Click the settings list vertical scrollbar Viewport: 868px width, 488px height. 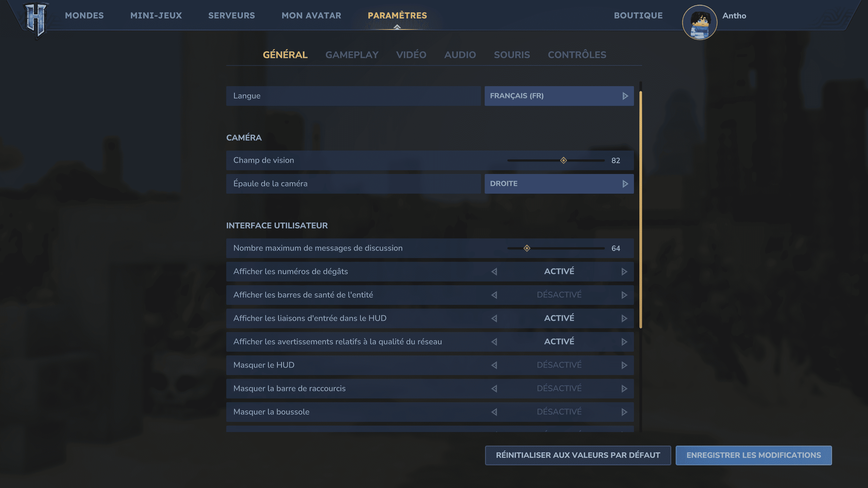(x=640, y=210)
